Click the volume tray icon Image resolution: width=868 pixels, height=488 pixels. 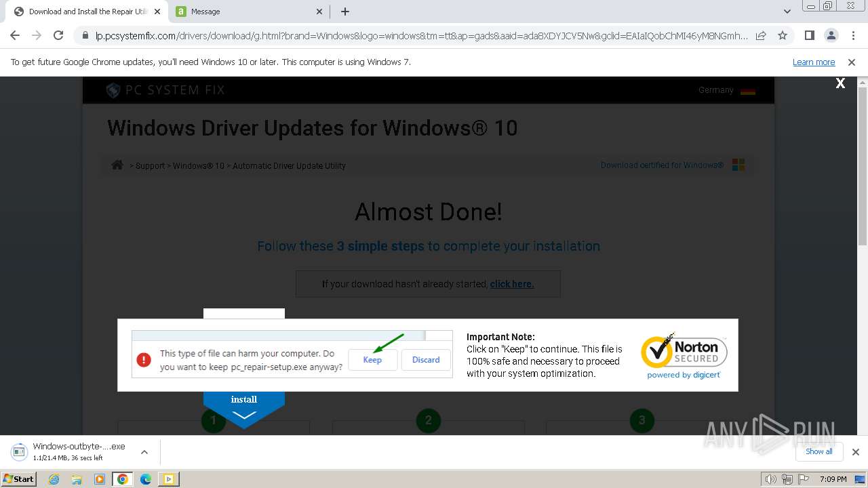coord(771,479)
